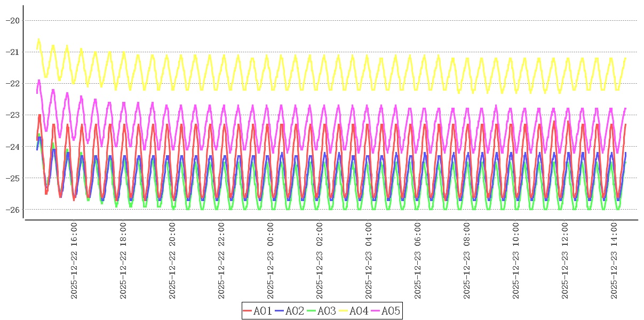Image resolution: width=644 pixels, height=320 pixels.
Task: Hide the A03 series via its legend text
Action: (x=327, y=311)
